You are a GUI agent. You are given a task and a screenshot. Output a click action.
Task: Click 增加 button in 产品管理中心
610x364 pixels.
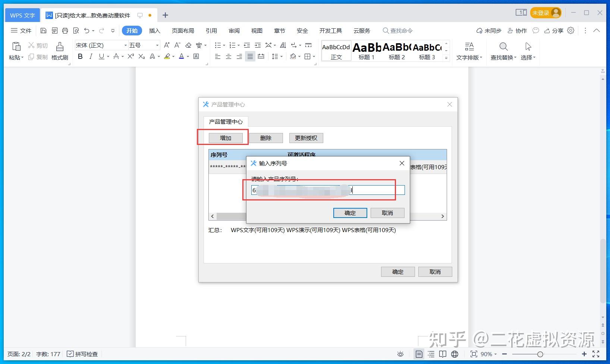(226, 138)
